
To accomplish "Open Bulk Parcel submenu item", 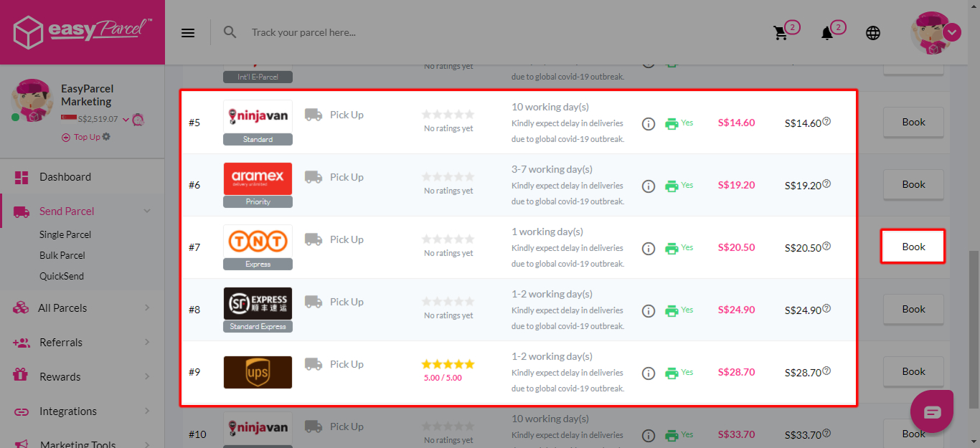I will [x=62, y=255].
